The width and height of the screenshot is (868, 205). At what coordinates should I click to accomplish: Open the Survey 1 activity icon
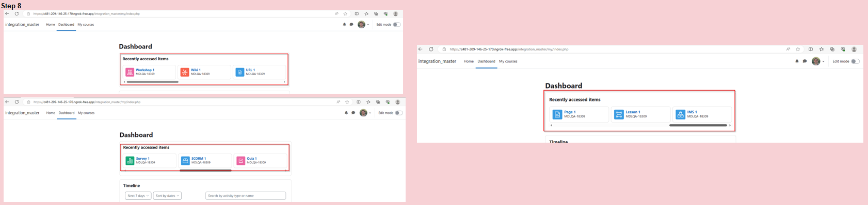coord(130,161)
